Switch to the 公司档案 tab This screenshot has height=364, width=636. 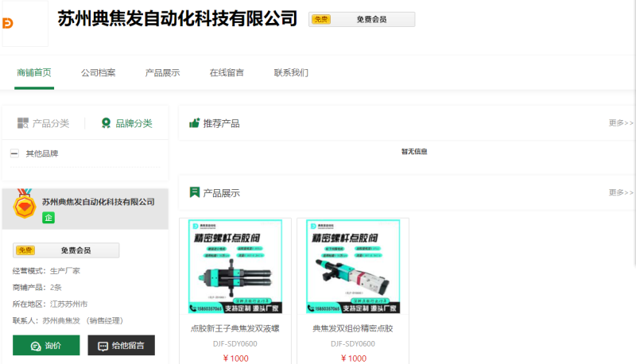pyautogui.click(x=98, y=73)
